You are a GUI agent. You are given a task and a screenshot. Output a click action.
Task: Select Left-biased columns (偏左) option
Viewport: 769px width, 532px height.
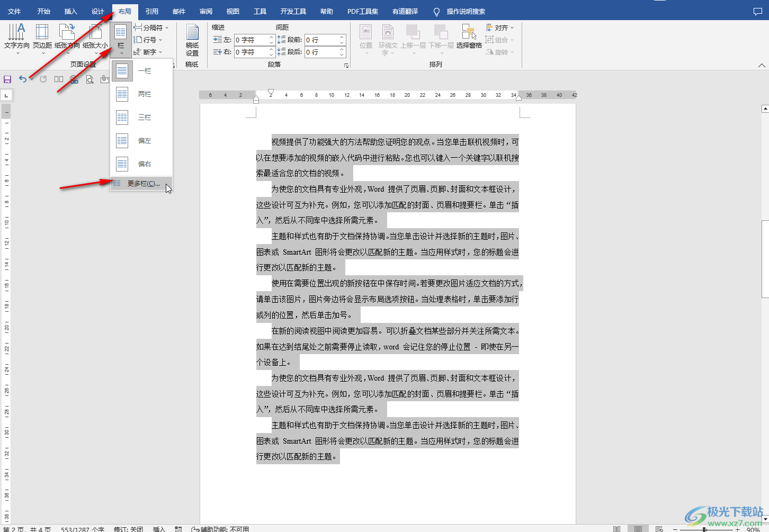point(141,140)
